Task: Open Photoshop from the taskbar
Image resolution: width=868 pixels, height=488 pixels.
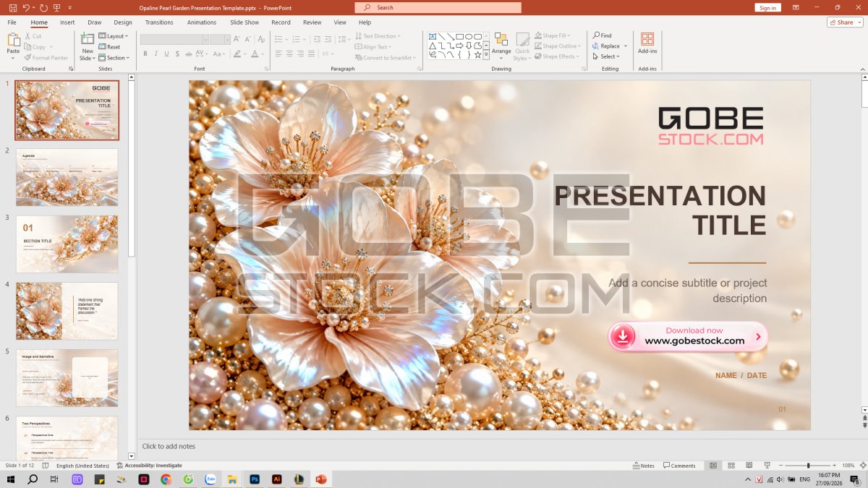Action: pos(255,479)
